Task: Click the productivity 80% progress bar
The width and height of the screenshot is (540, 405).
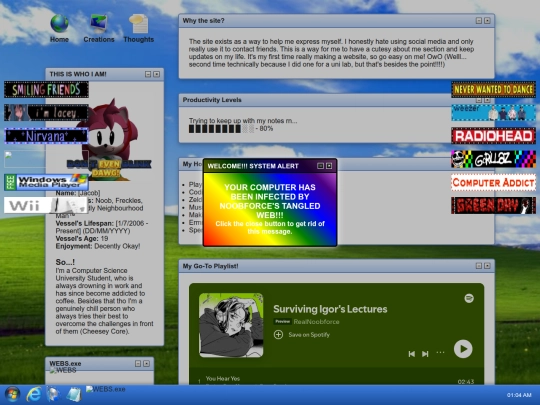Action: point(221,129)
